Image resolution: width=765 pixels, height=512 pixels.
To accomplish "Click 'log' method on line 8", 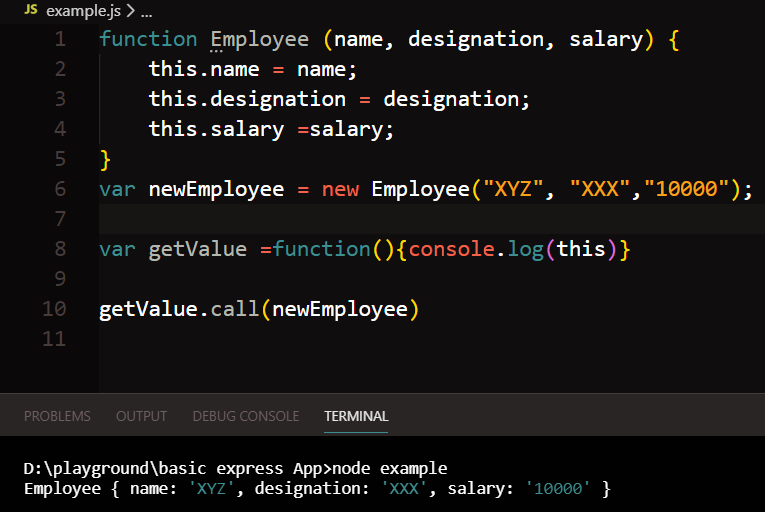I will tap(526, 250).
